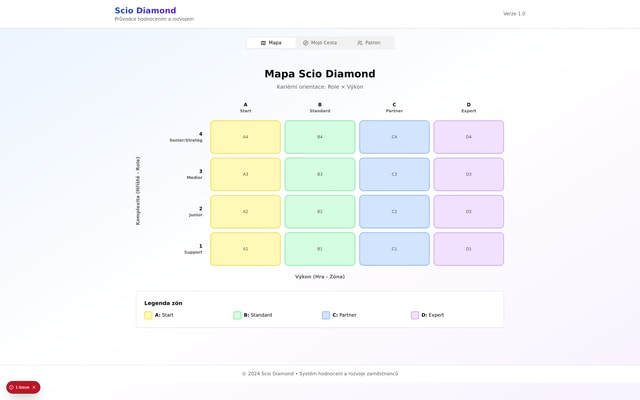The image size is (640, 400).
Task: Pick the D4 Expert cell
Action: point(468,137)
